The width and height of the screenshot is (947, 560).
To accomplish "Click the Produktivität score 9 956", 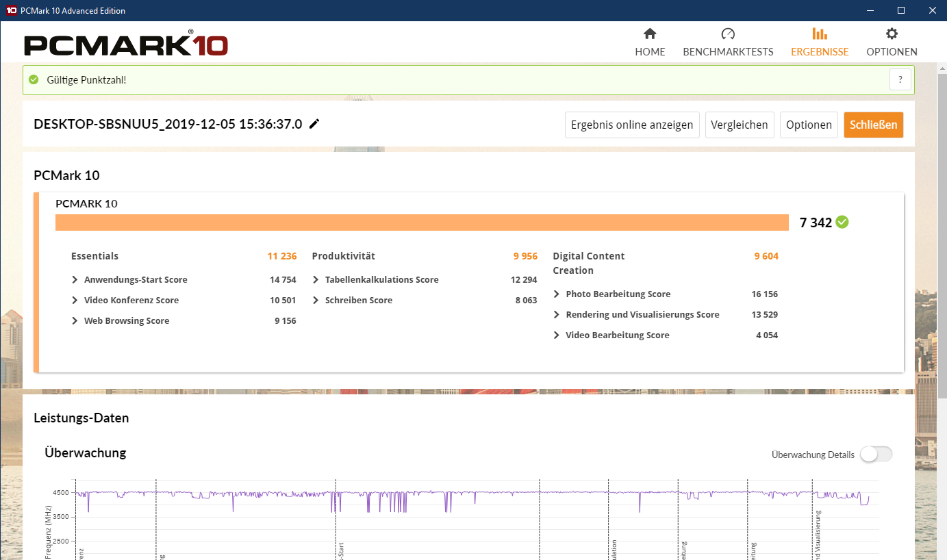I will click(x=525, y=256).
